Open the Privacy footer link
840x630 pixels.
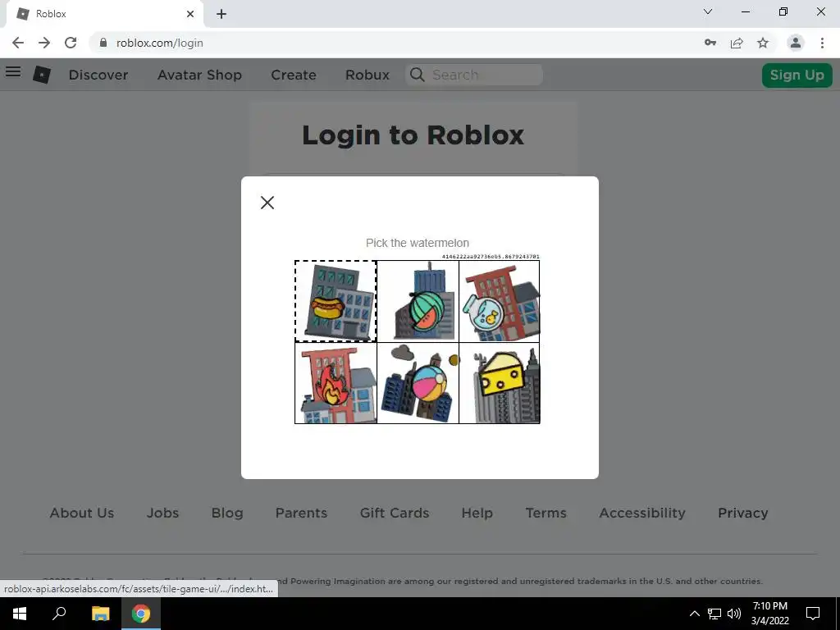743,513
